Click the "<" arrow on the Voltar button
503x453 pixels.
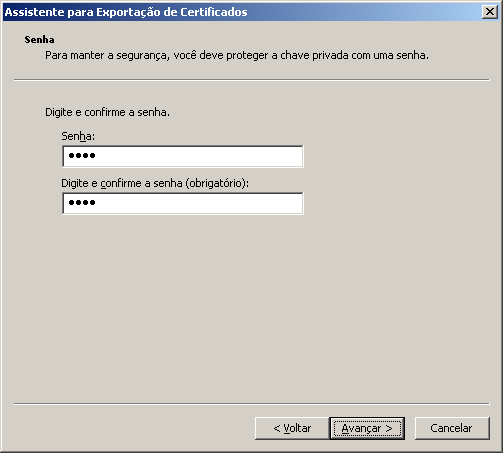tap(277, 428)
